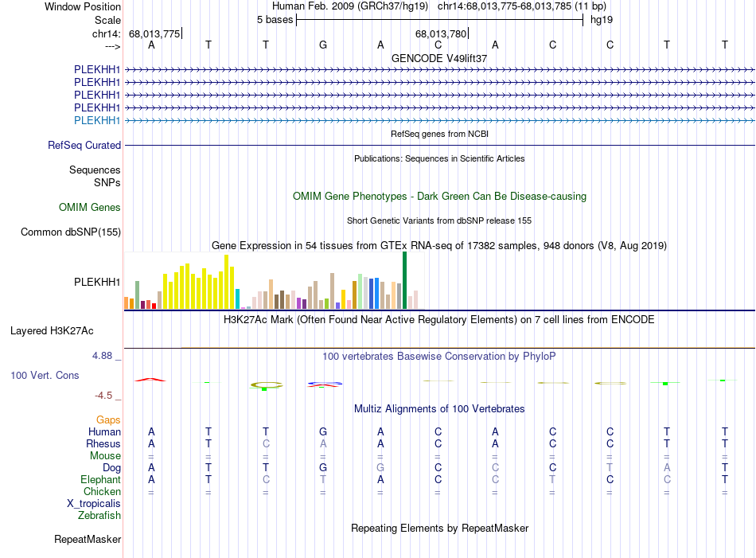Click the OMIM Gene Phenotypes green title

(x=439, y=197)
